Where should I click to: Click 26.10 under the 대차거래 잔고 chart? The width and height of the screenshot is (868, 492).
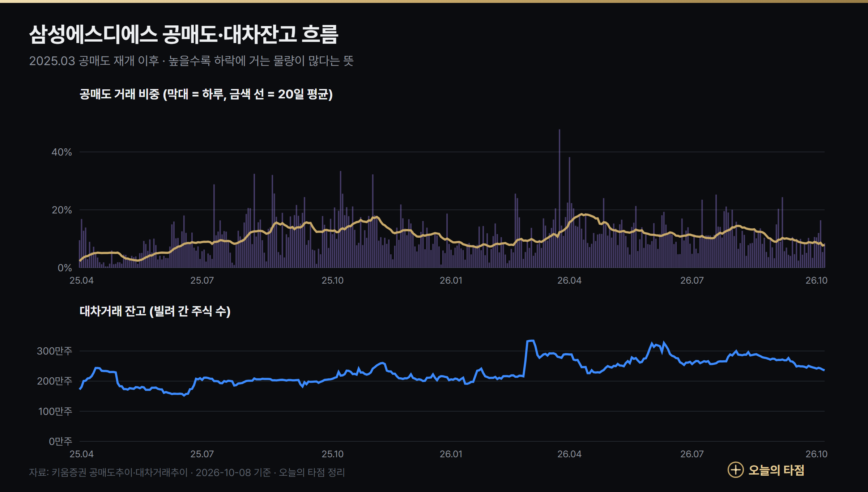(x=817, y=454)
